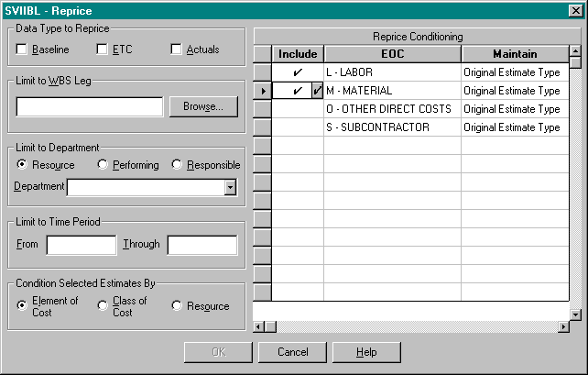This screenshot has width=588, height=375.
Task: Click the grid's vertical scrollbar down arrow
Action: coord(575,314)
